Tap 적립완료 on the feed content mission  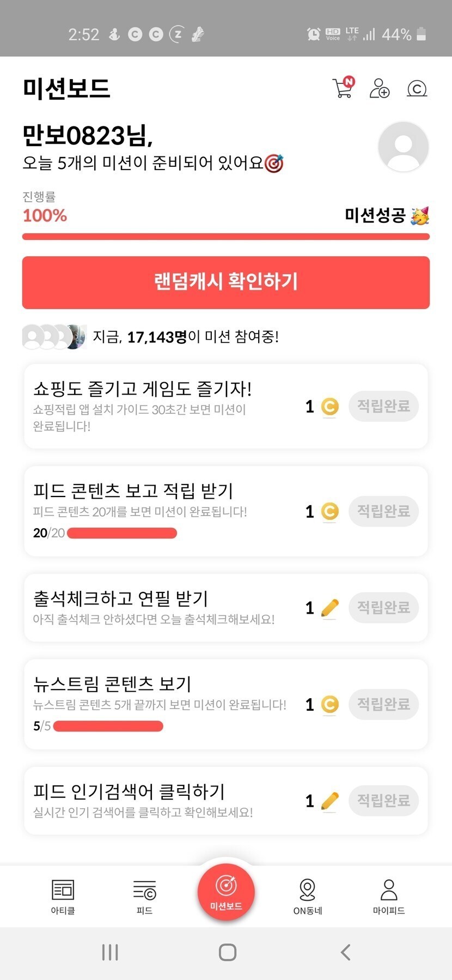pyautogui.click(x=383, y=511)
